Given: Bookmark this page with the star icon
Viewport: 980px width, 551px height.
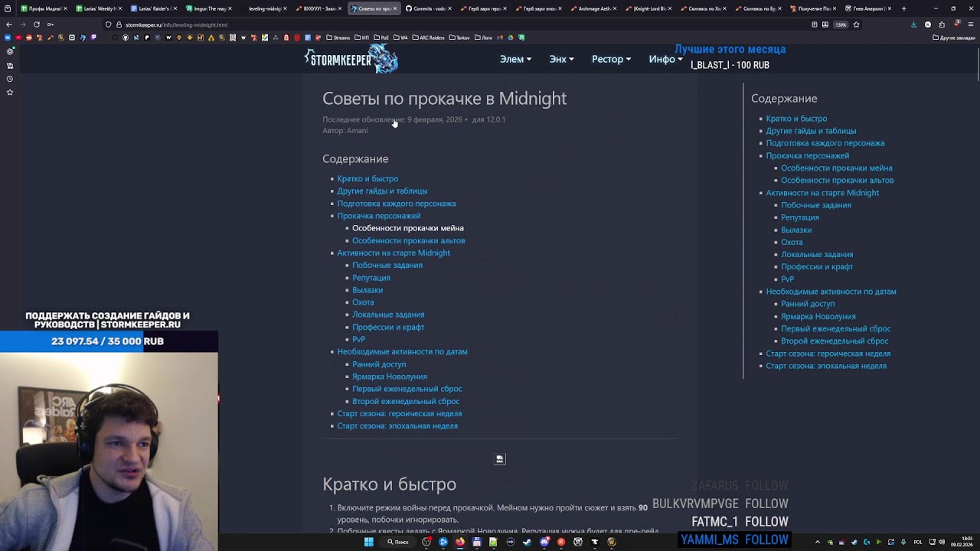Looking at the screenshot, I should point(856,24).
